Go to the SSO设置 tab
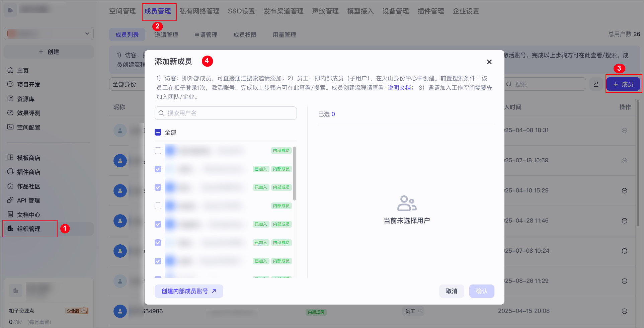Viewport: 644px width, 328px height. coord(241,11)
